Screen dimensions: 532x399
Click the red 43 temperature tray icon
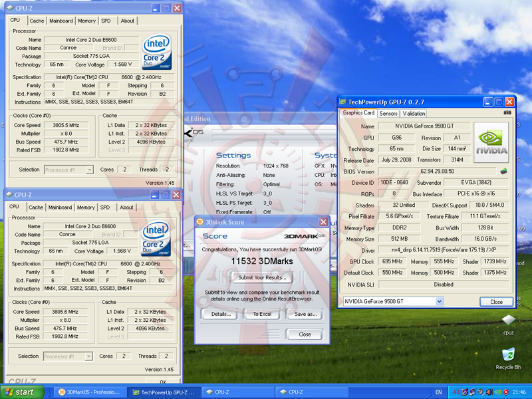456,392
